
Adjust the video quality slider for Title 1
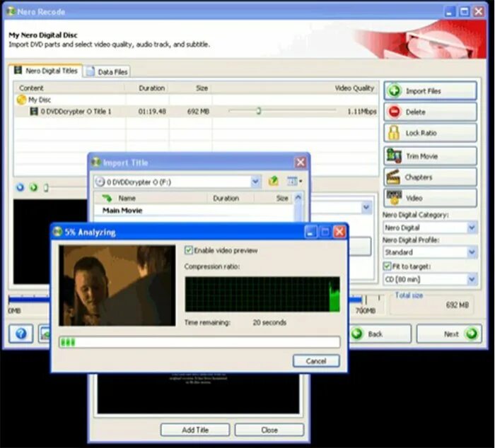[x=259, y=111]
